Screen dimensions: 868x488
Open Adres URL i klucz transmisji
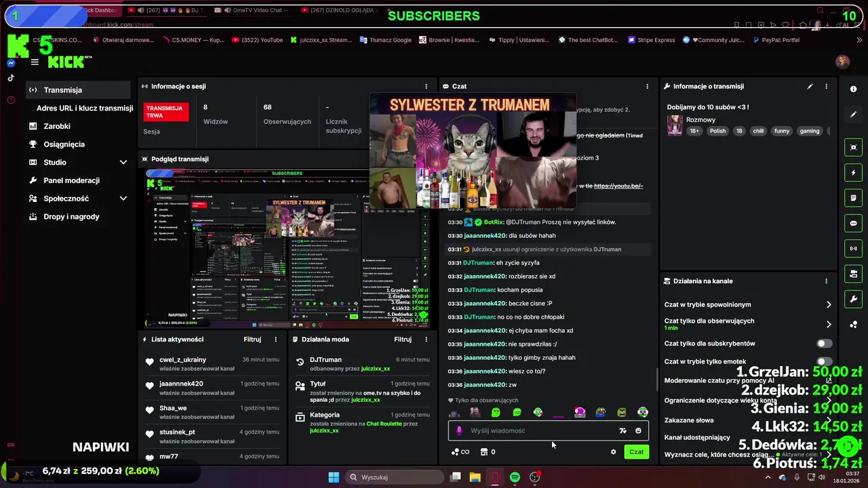click(x=85, y=108)
